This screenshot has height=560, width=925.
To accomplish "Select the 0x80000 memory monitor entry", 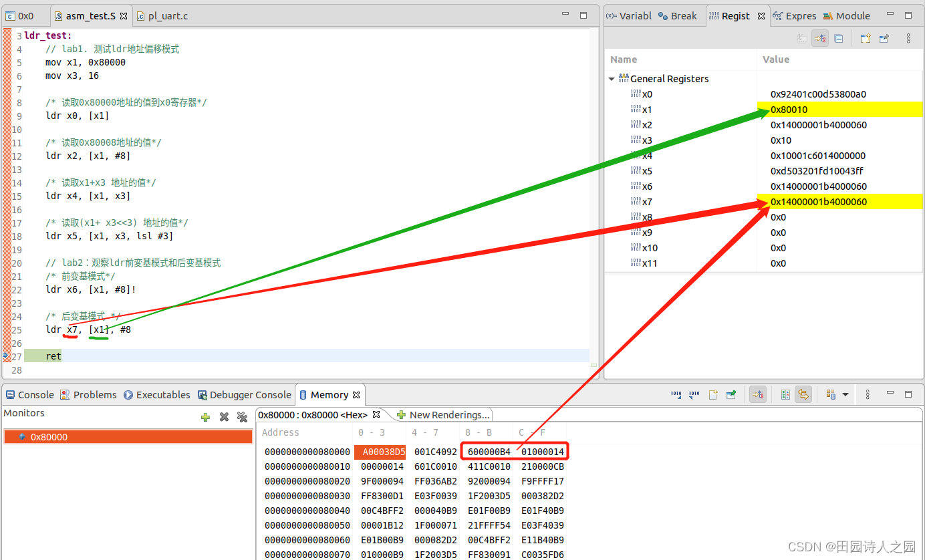I will pyautogui.click(x=128, y=437).
